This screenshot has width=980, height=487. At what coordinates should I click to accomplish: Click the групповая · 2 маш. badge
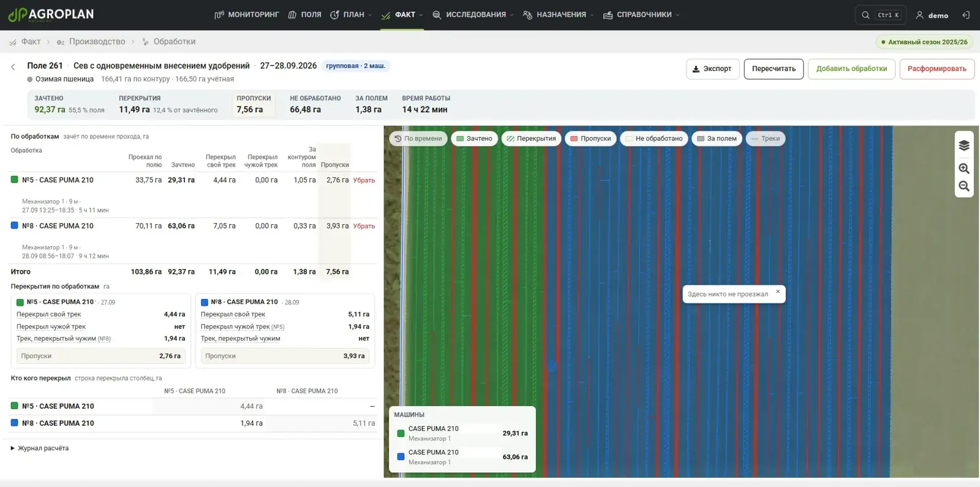coord(356,66)
